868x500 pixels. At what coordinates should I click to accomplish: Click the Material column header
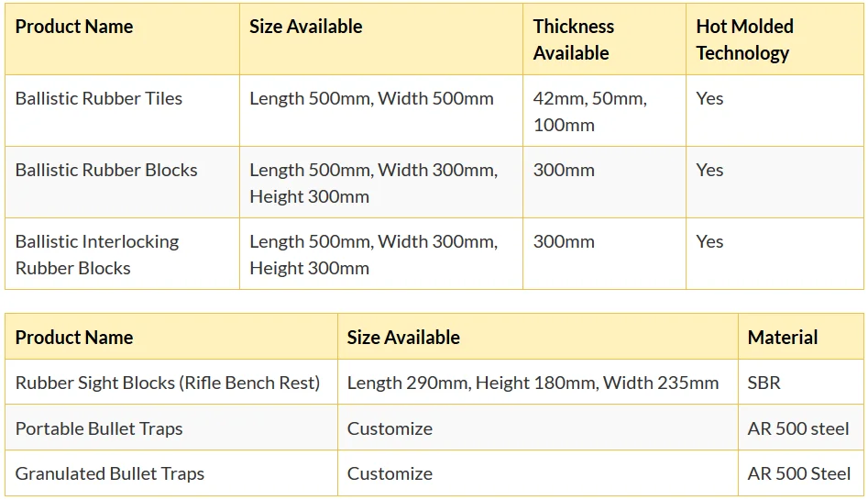(x=783, y=338)
